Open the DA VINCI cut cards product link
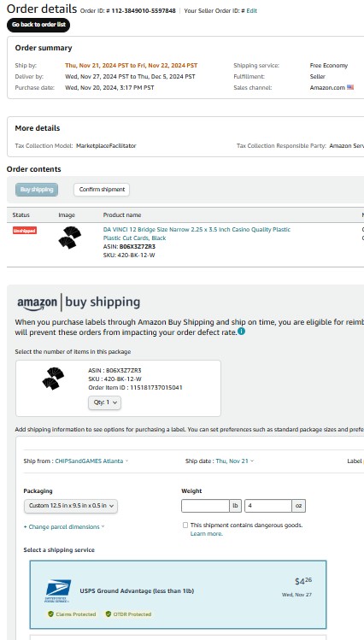The width and height of the screenshot is (364, 640). [197, 233]
